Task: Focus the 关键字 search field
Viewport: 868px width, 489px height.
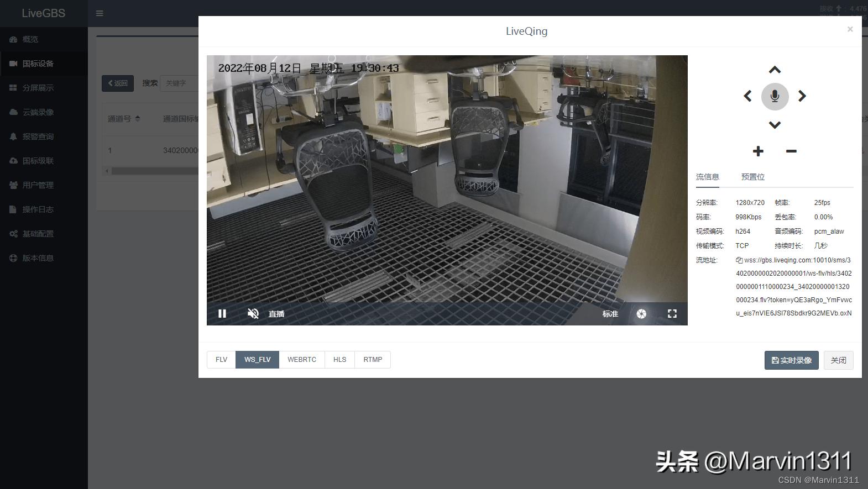Action: tap(179, 83)
